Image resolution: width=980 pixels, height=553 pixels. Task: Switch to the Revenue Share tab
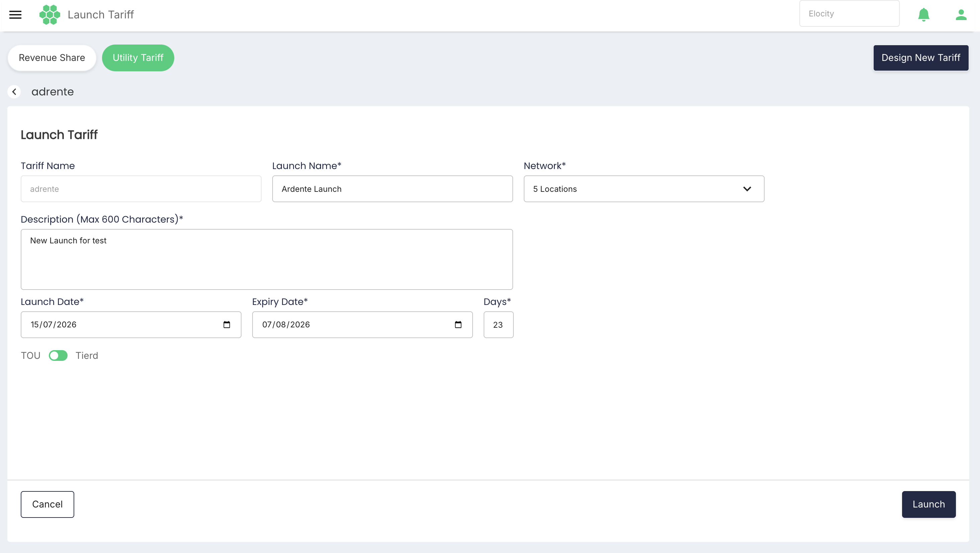52,58
